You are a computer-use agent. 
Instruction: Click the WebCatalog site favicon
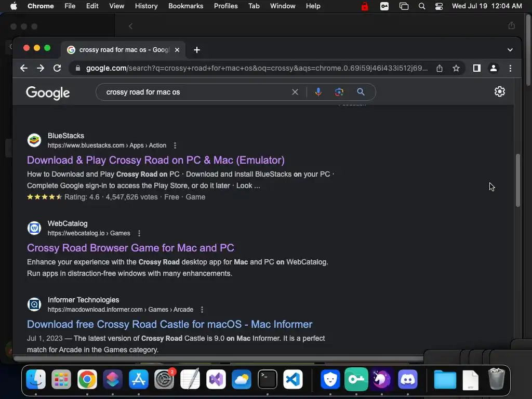[x=34, y=228]
